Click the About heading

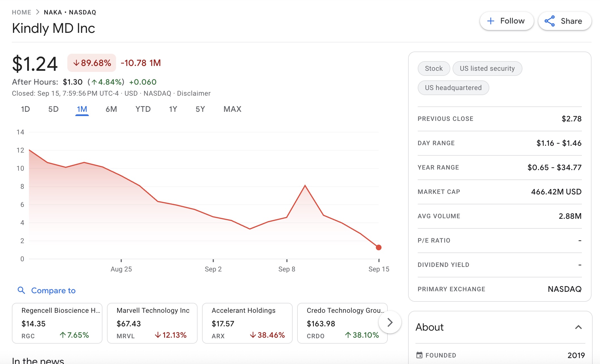[x=429, y=327]
